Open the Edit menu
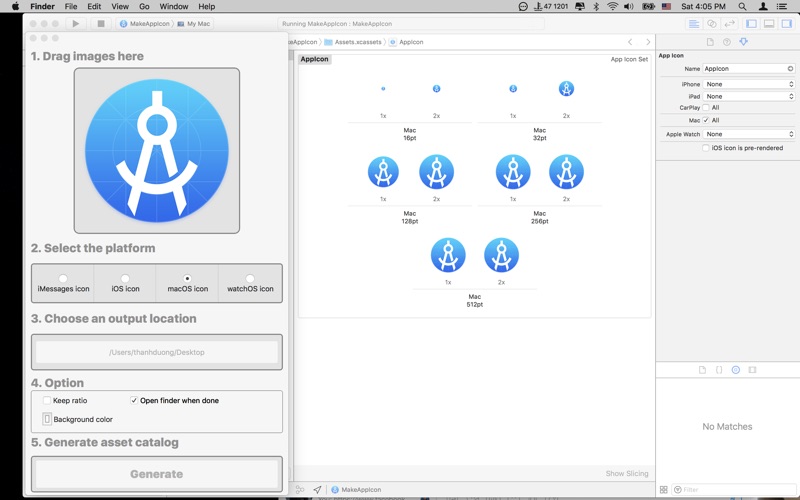The width and height of the screenshot is (800, 500). click(94, 6)
